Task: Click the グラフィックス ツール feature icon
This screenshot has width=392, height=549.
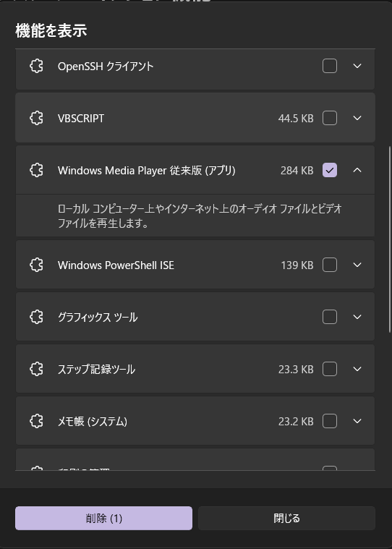Action: (x=36, y=317)
